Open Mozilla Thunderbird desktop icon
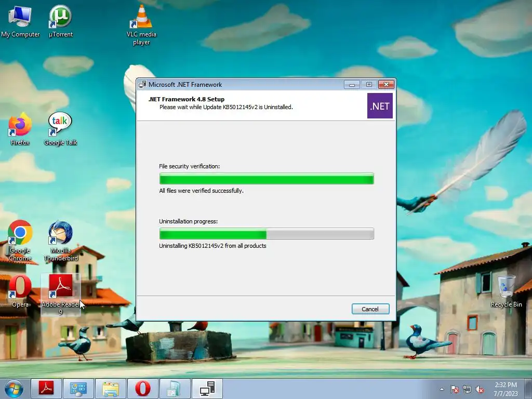Image resolution: width=532 pixels, height=399 pixels. 60,241
